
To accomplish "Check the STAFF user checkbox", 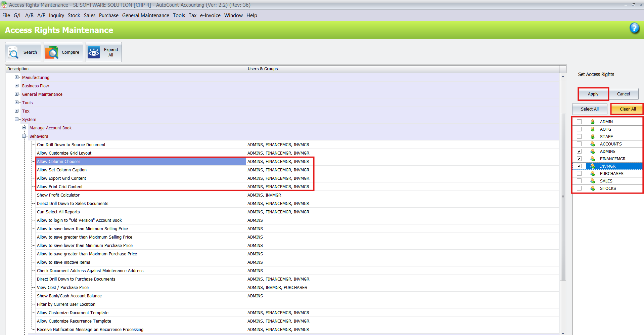I will [x=579, y=137].
